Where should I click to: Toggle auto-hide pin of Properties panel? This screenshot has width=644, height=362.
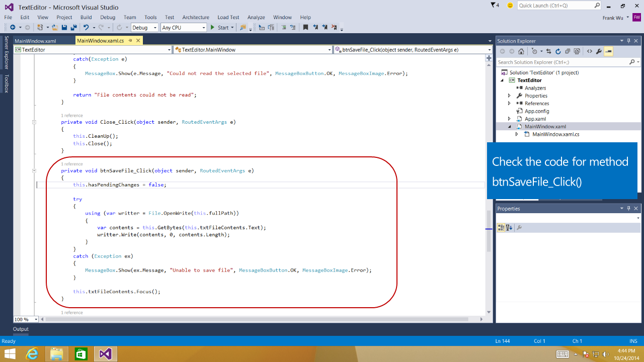pos(628,208)
